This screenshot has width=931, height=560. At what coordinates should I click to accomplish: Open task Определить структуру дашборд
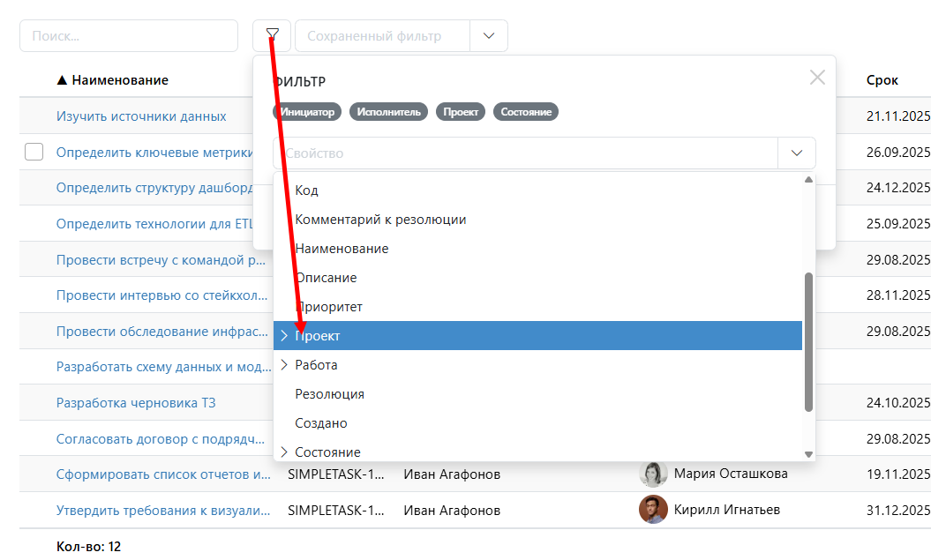coord(154,188)
